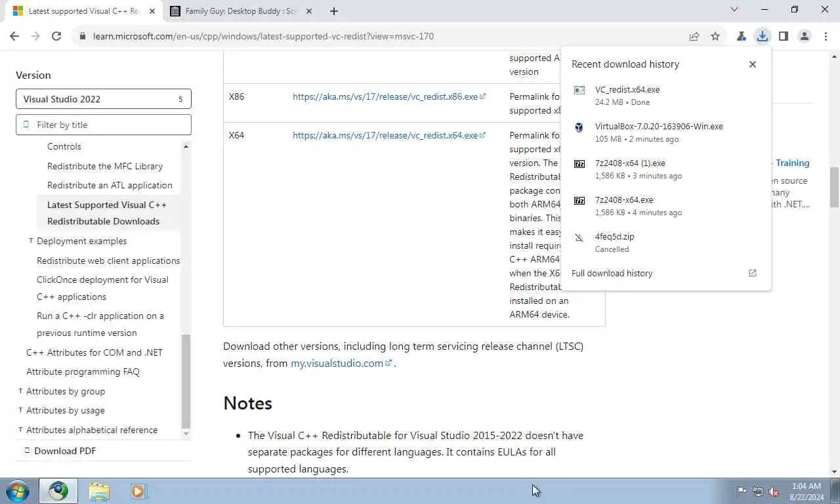Open Redistribute the MFC Library
Screen dimensions: 840x504
(x=105, y=166)
